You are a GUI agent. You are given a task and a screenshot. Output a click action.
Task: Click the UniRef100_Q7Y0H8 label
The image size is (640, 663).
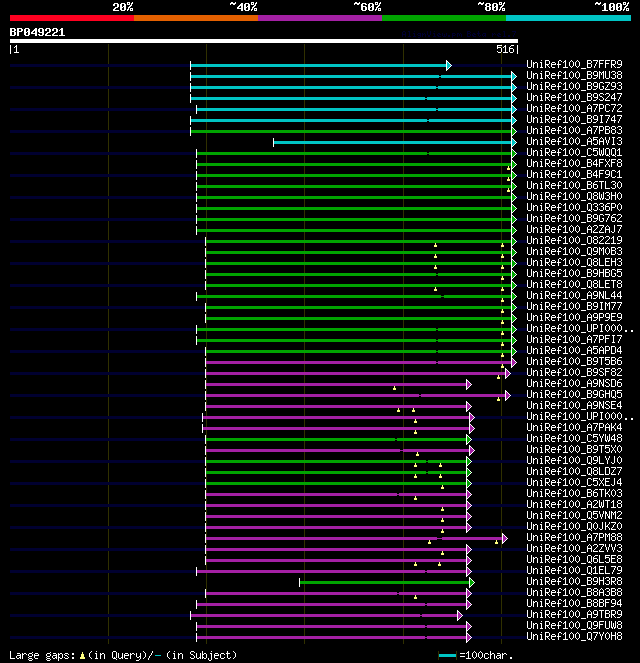(574, 636)
